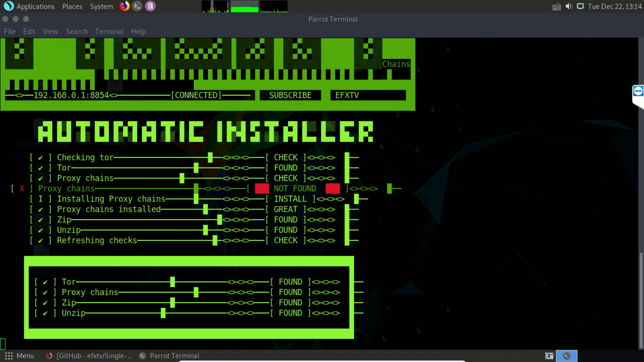
Task: Open the File menu in terminal
Action: click(9, 32)
